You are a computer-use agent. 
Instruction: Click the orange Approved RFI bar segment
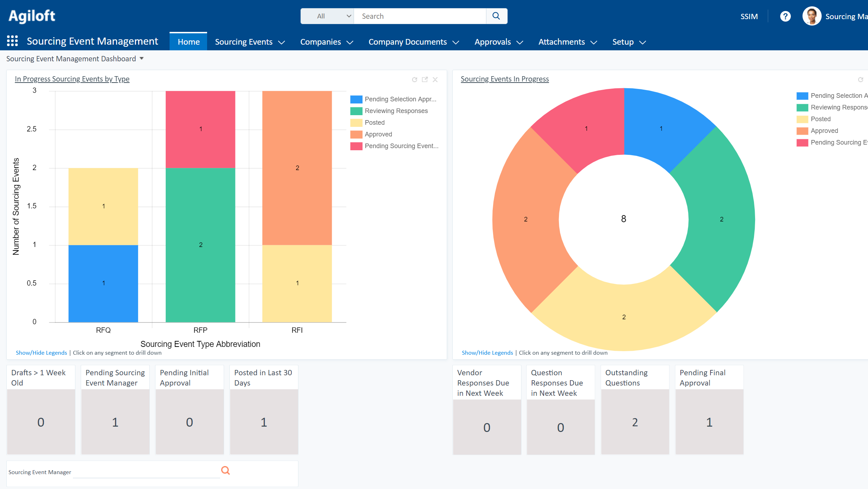coord(297,168)
